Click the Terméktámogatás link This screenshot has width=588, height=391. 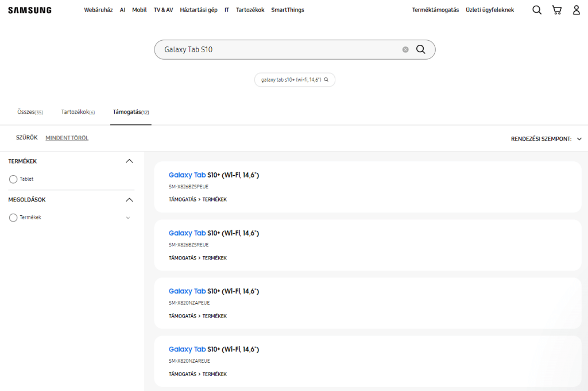pos(435,10)
